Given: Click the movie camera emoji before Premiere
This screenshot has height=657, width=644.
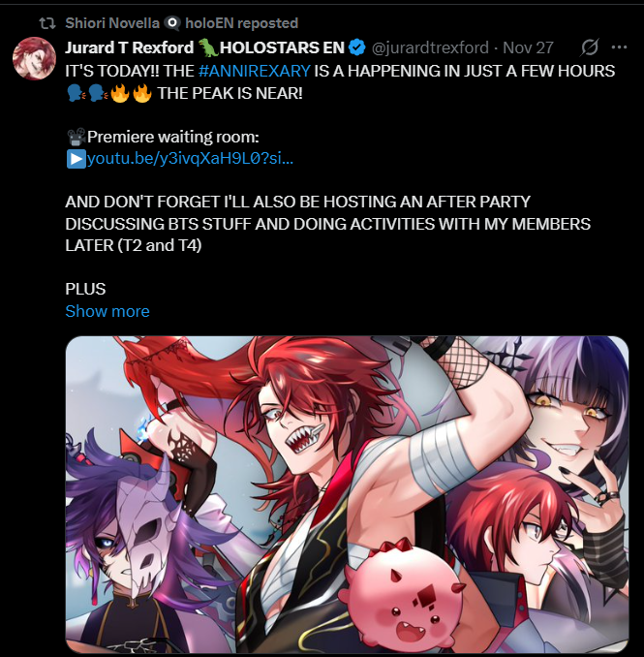Looking at the screenshot, I should click(x=77, y=137).
